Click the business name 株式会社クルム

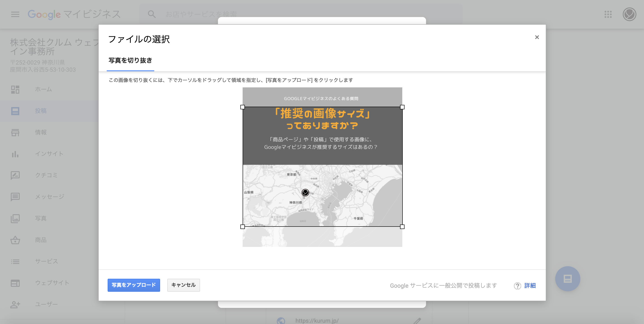54,47
